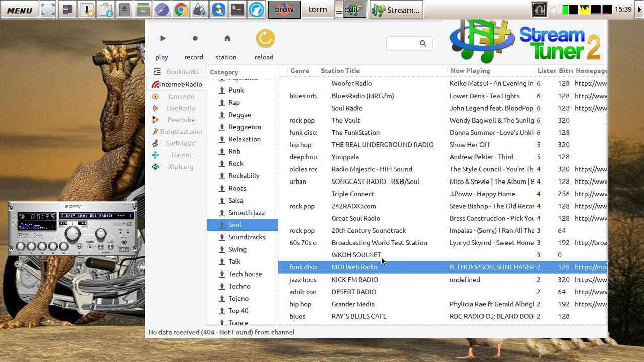
Task: Select the BluesRadio (MRG.fm) station
Action: [443, 96]
